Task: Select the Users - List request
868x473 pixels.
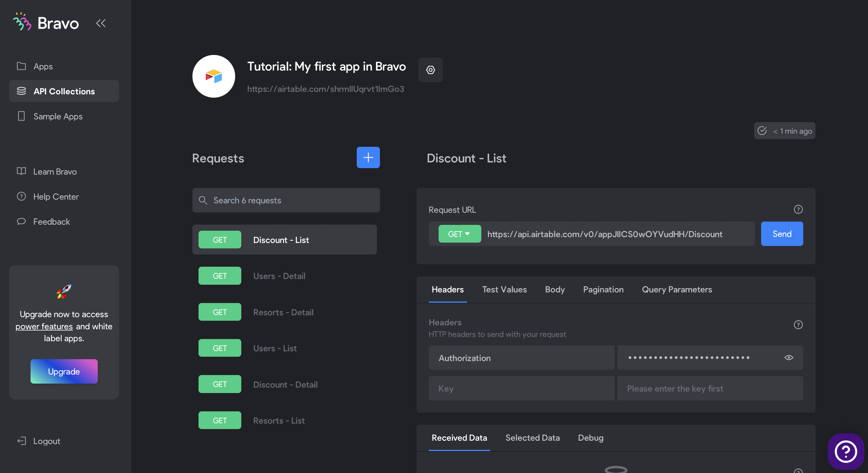Action: point(284,348)
